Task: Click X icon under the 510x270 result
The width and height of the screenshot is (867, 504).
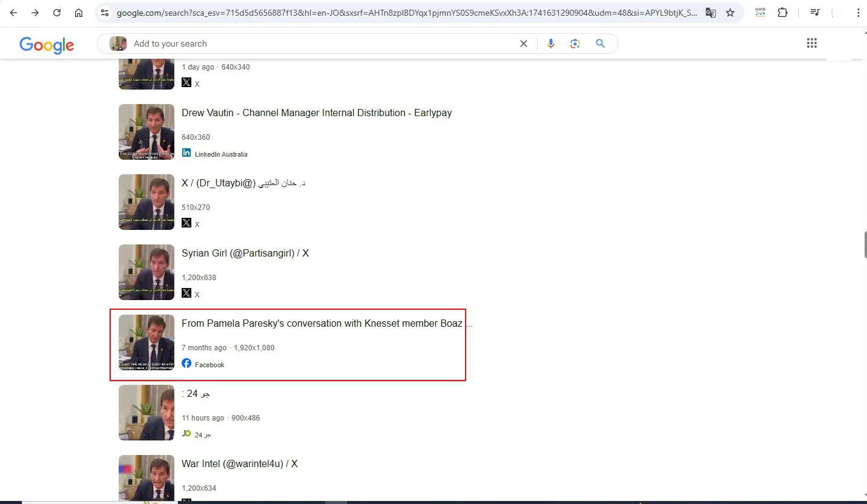Action: coord(186,223)
